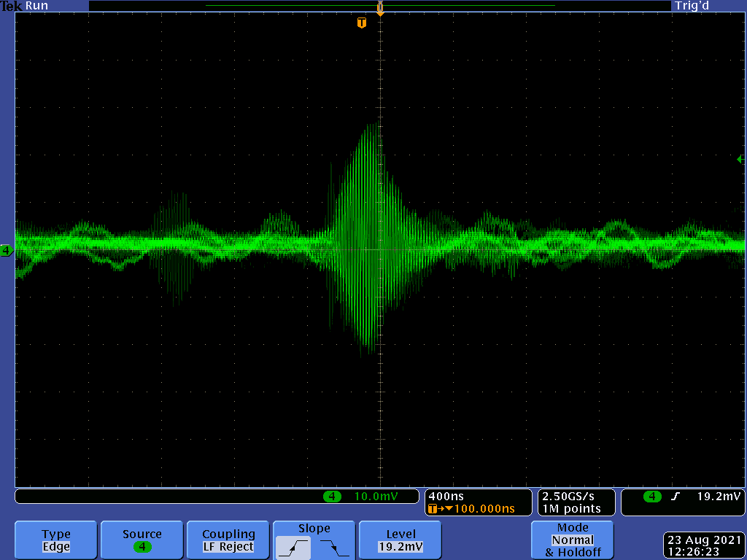Select the rising edge slope icon
The width and height of the screenshot is (747, 560).
click(x=293, y=547)
